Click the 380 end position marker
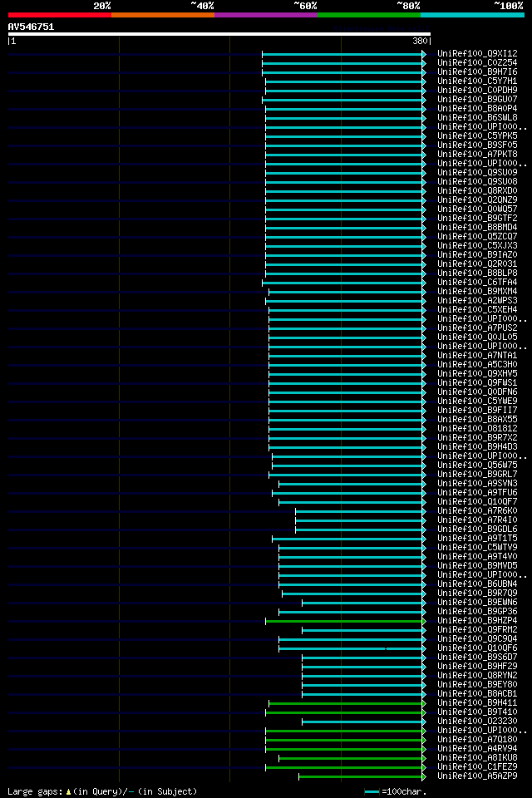The height and width of the screenshot is (798, 532). [420, 42]
